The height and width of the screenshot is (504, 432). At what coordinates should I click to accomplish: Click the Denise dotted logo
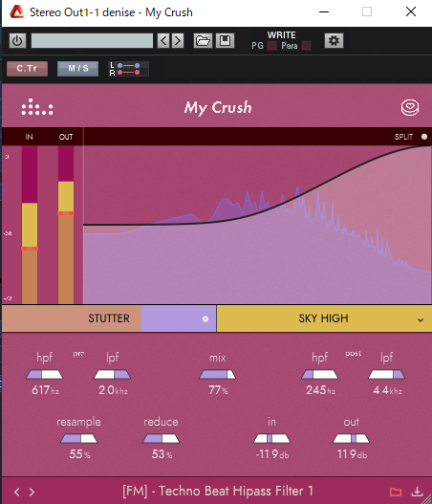coord(37,107)
